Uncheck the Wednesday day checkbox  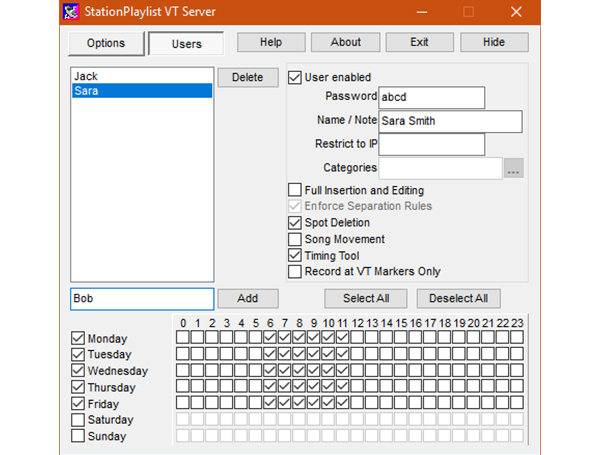click(x=78, y=370)
